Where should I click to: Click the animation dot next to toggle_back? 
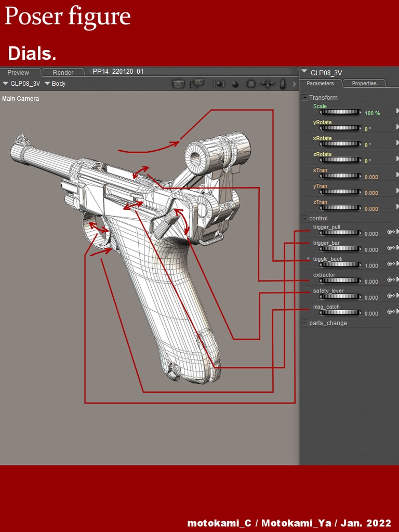[x=308, y=259]
